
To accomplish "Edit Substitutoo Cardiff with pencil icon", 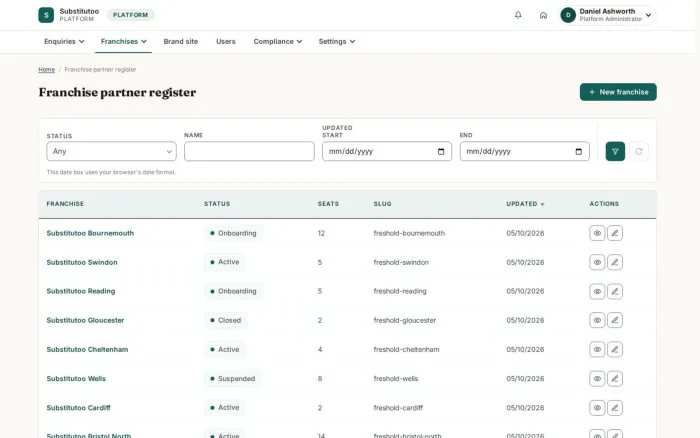I will (x=615, y=408).
